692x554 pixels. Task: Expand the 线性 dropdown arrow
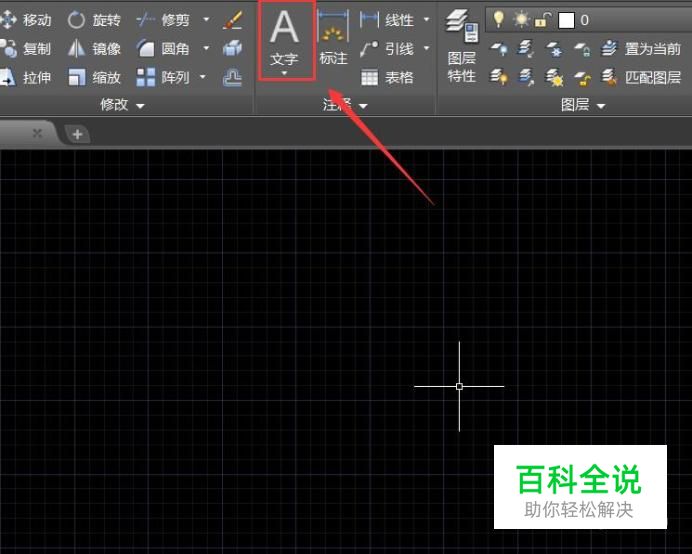coord(426,19)
